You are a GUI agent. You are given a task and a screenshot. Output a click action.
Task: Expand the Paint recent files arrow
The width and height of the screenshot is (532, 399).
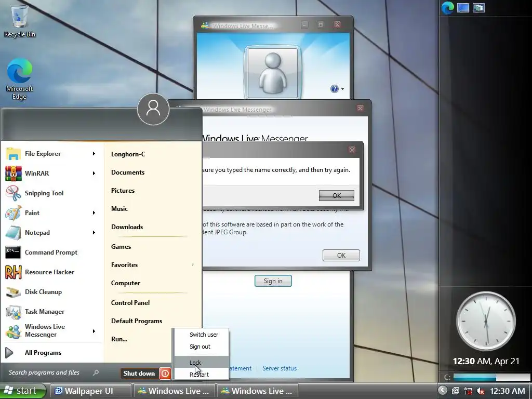click(x=94, y=213)
